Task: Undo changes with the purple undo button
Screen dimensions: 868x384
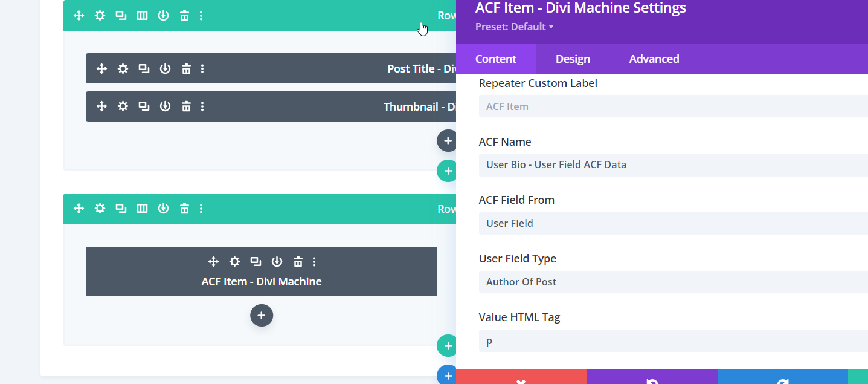Action: pos(651,377)
